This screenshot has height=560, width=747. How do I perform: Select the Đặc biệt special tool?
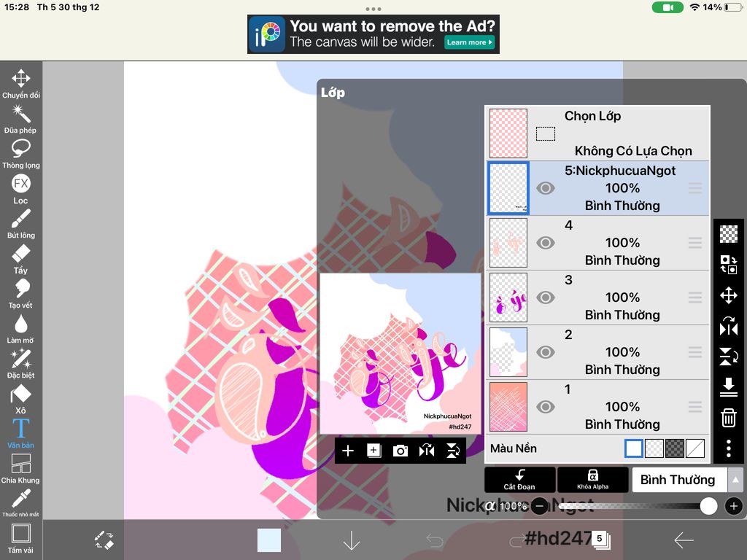click(20, 364)
